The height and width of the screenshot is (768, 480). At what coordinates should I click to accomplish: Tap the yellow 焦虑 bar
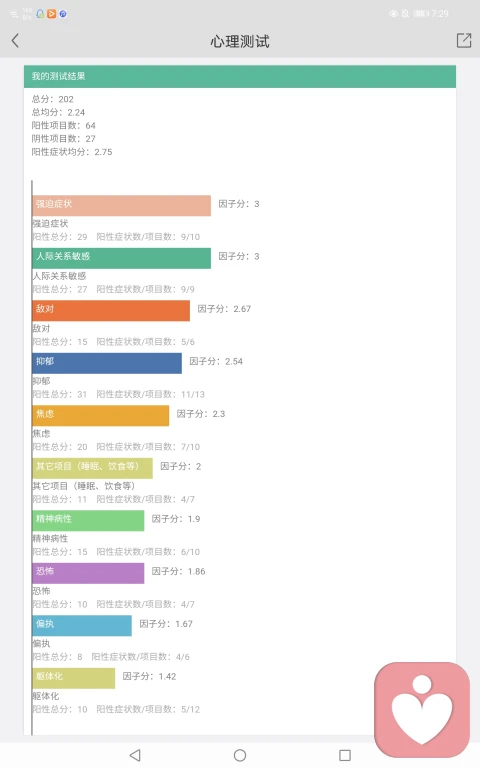[x=100, y=415]
